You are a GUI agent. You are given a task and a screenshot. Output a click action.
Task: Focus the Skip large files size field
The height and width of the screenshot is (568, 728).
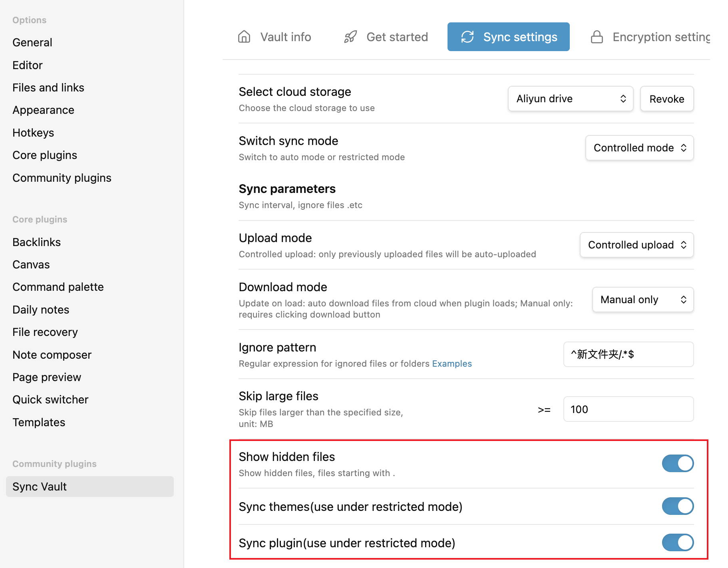(x=628, y=409)
